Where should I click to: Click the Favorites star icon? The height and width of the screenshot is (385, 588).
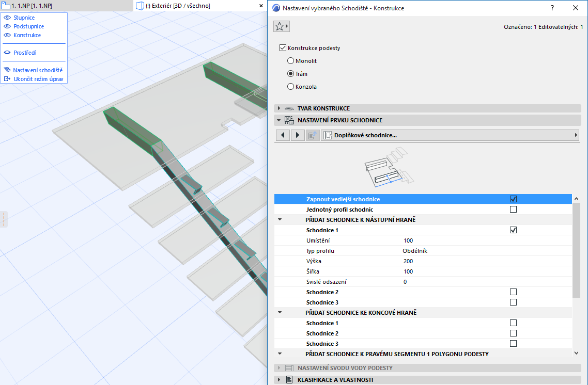pyautogui.click(x=279, y=26)
